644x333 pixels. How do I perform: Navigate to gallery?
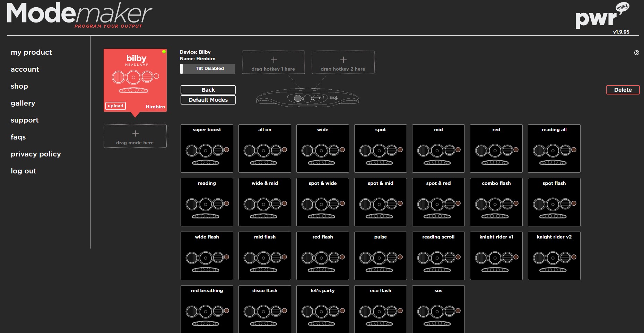pos(23,103)
